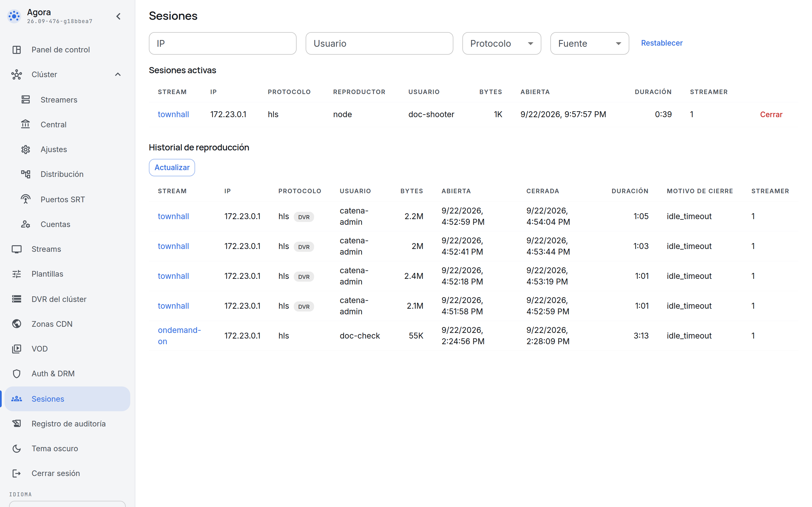Viewport: 812px width, 507px height.
Task: Collapse the Clúster menu group
Action: click(x=118, y=74)
